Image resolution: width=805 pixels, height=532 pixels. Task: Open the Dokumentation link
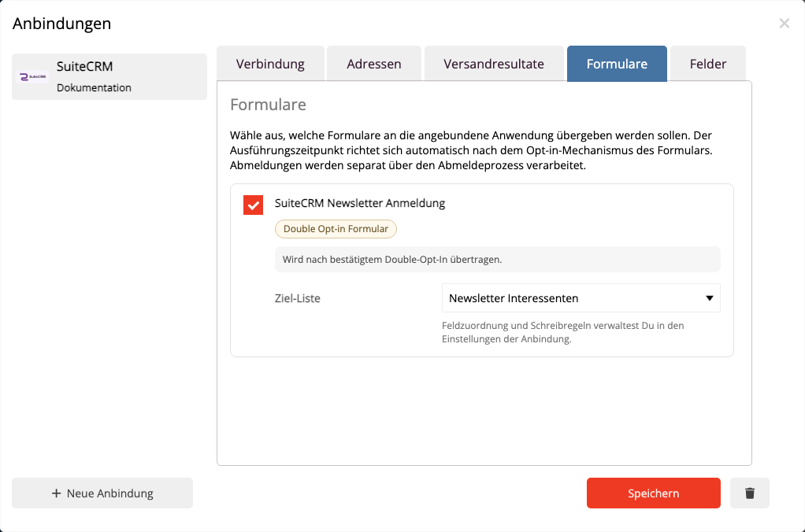94,87
